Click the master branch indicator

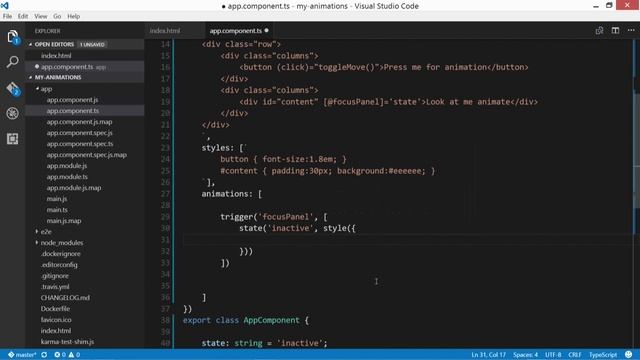22,355
